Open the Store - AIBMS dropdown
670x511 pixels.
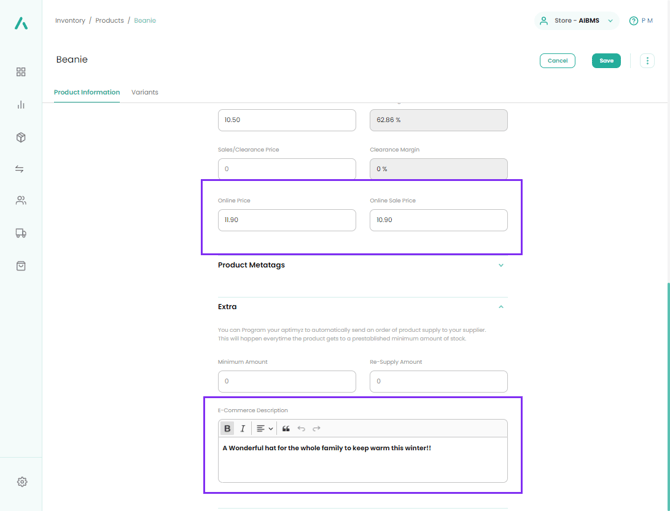tap(577, 20)
